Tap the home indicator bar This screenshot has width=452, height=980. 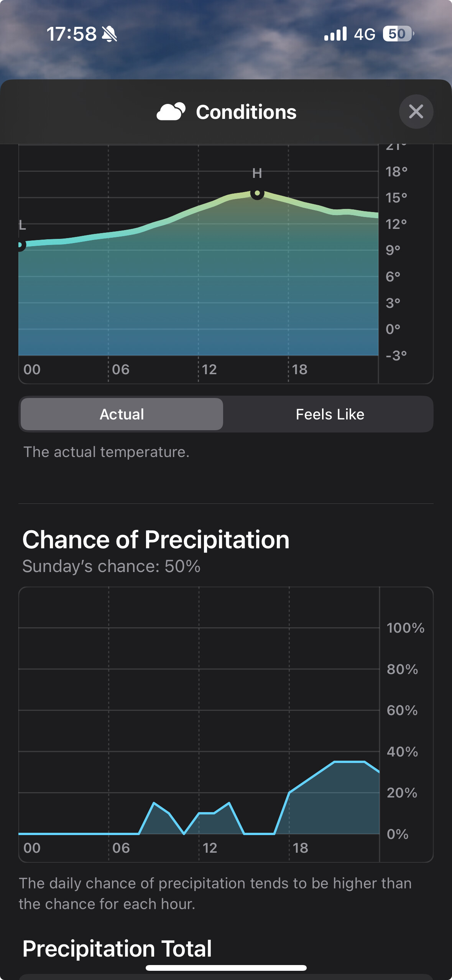(226, 968)
